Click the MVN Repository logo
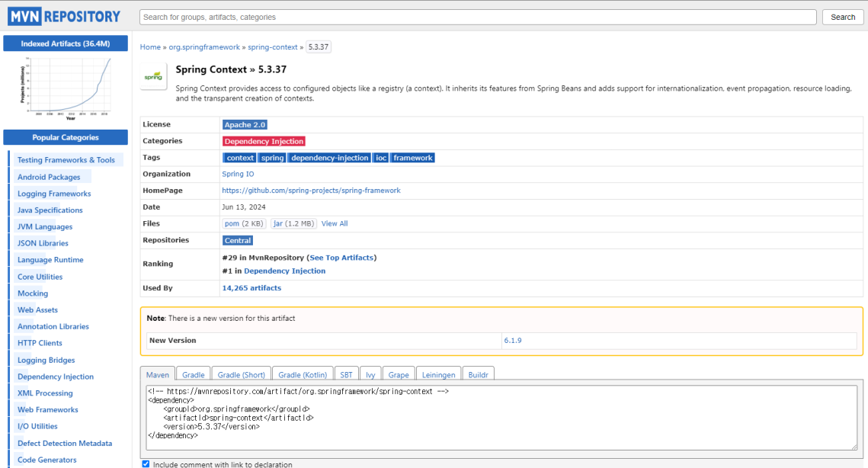 [64, 17]
